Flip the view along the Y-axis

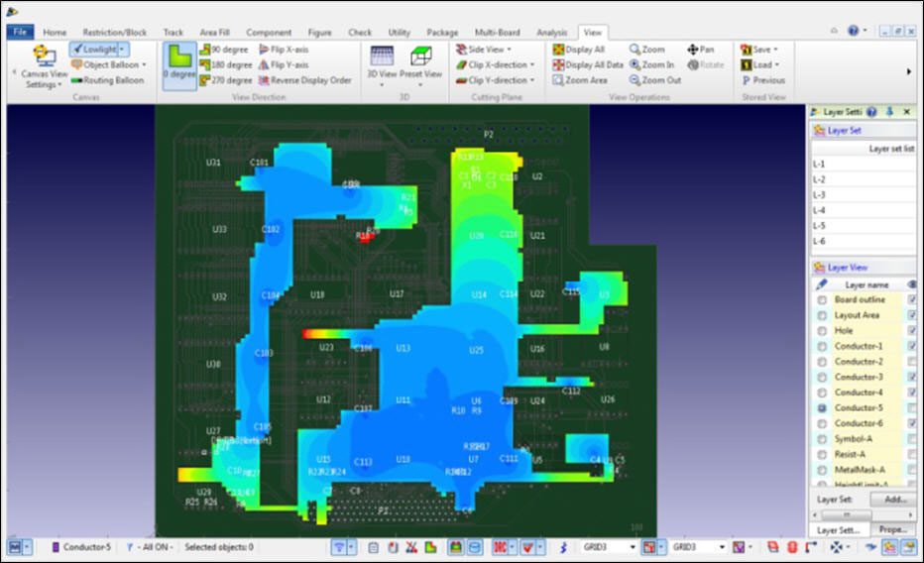[284, 64]
